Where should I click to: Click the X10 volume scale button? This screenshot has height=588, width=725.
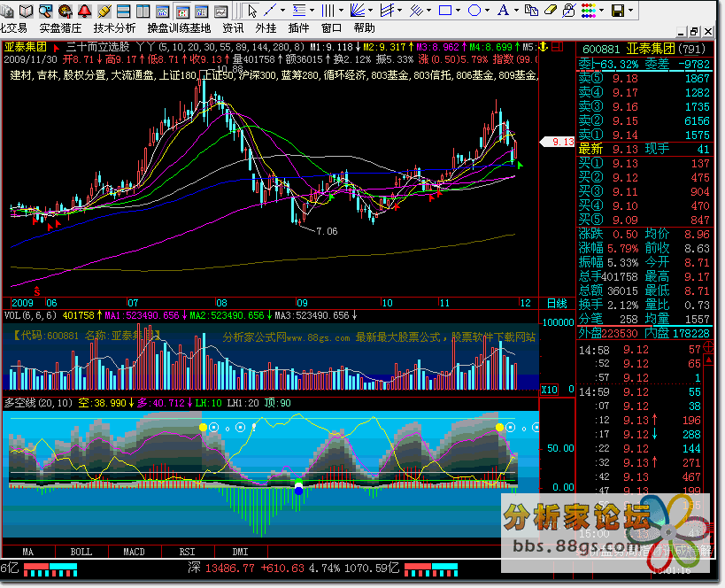tap(549, 390)
